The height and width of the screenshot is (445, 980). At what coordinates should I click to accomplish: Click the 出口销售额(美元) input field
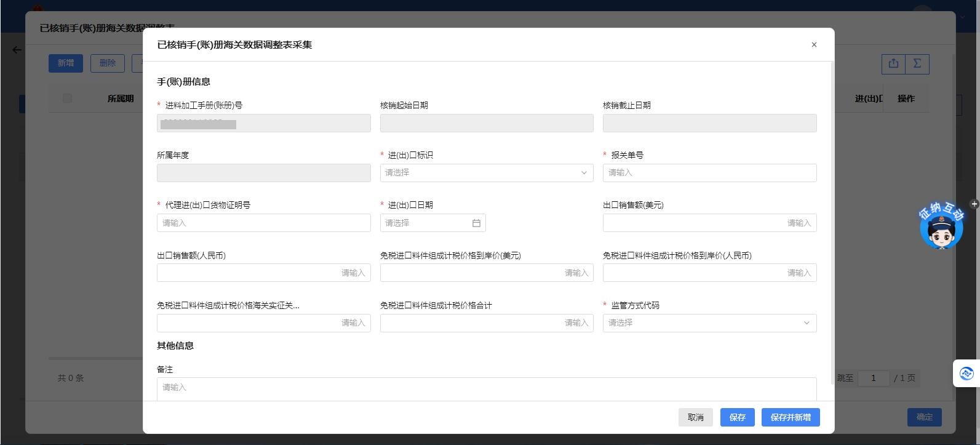click(709, 223)
